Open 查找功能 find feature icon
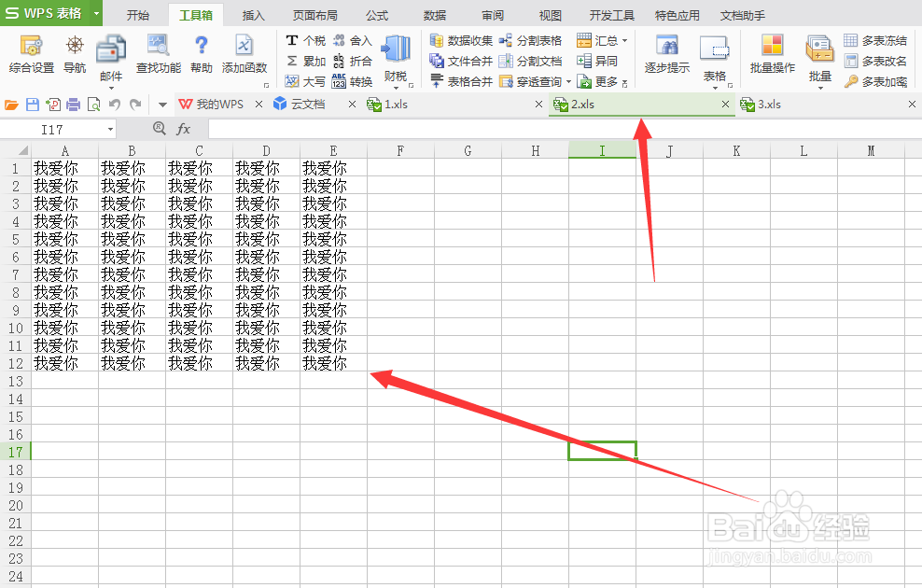Screen dimensions: 922x588 coord(158,53)
